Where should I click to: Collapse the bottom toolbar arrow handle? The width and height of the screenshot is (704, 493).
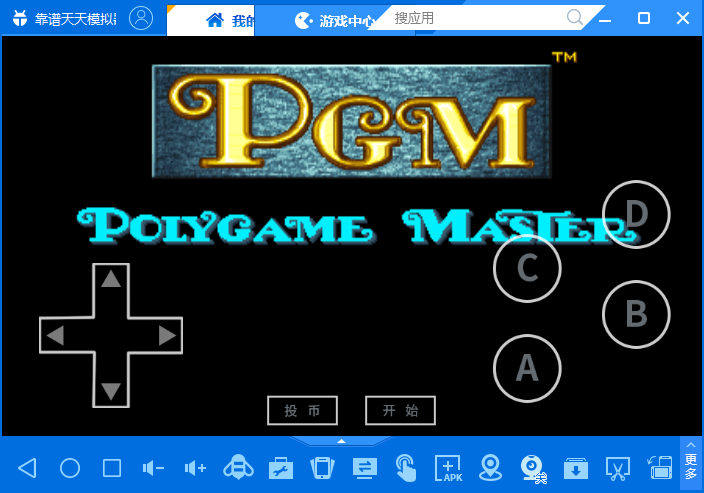coord(341,441)
